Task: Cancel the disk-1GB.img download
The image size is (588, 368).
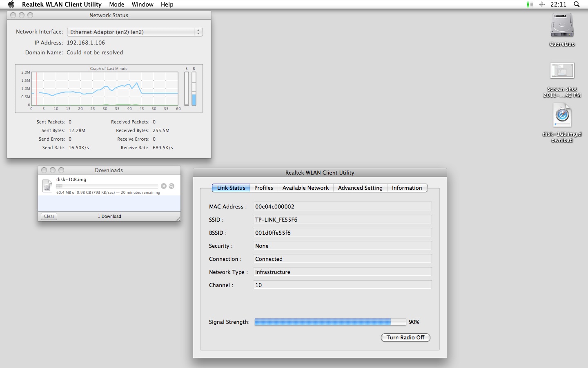Action: click(164, 186)
